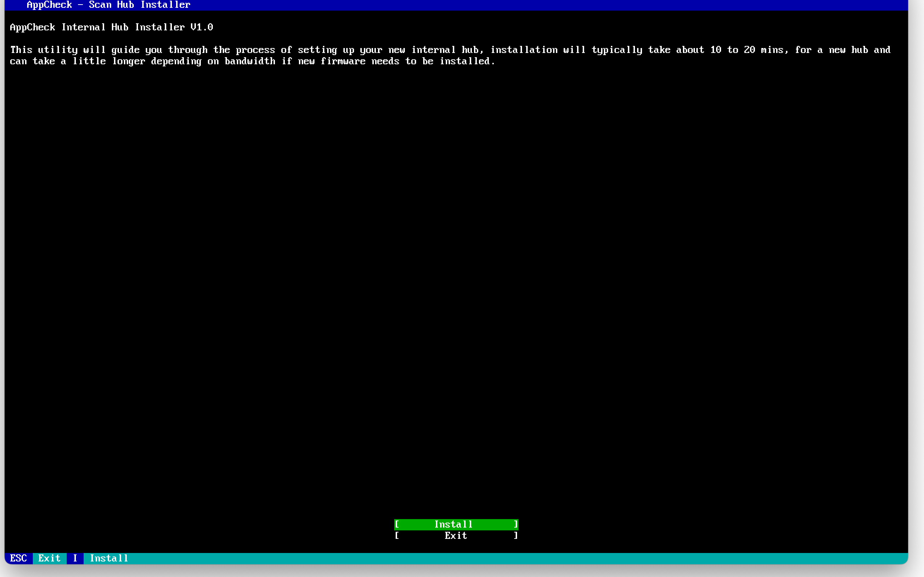Click the Exit label in bottom status bar
The height and width of the screenshot is (577, 924).
tap(49, 558)
